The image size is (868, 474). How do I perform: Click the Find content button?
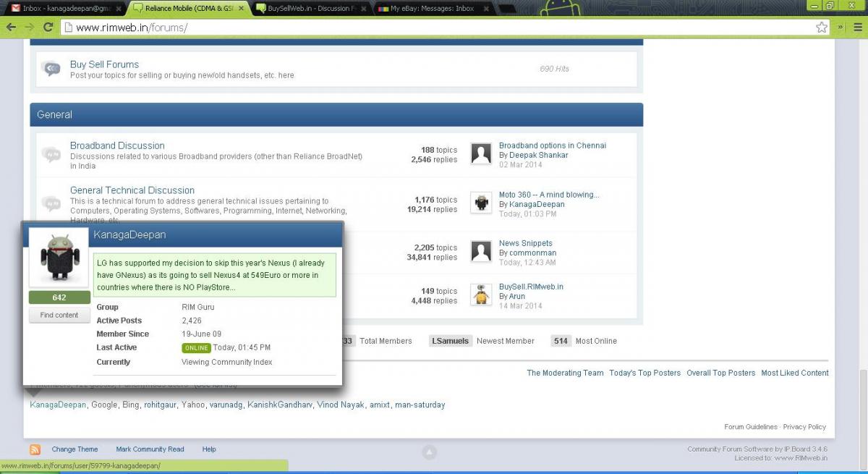[x=59, y=316]
